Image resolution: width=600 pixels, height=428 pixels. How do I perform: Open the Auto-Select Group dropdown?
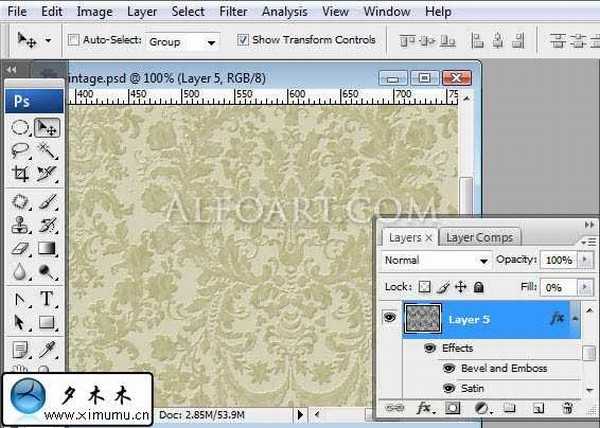pyautogui.click(x=183, y=41)
